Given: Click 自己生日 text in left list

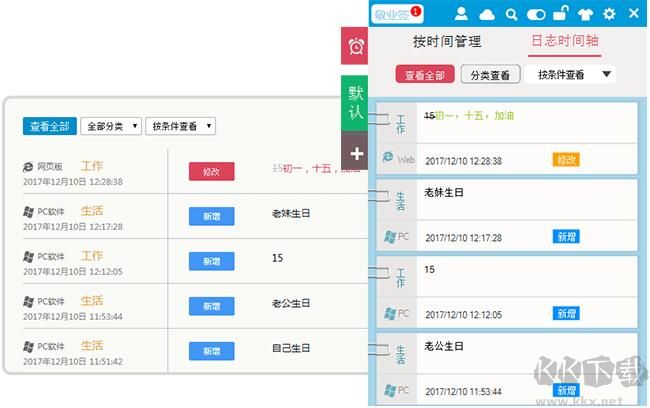Looking at the screenshot, I should pos(291,348).
